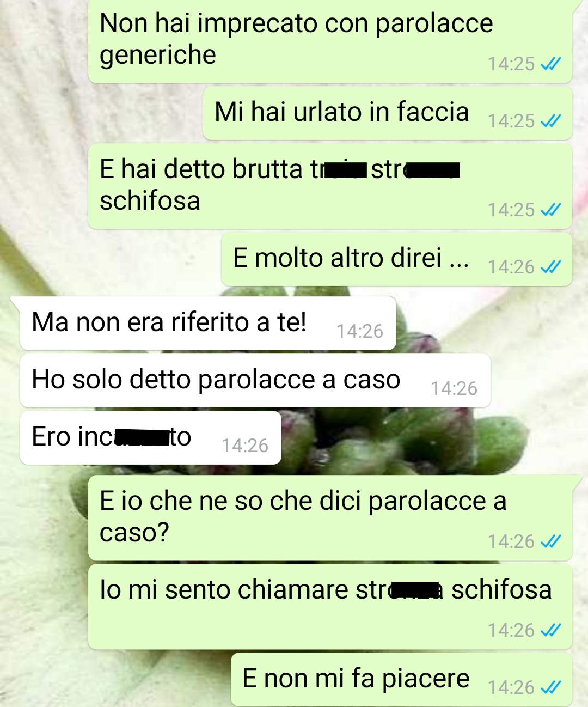Click the read receipt ticks on 'schifosa' 14:25 message

[550, 210]
